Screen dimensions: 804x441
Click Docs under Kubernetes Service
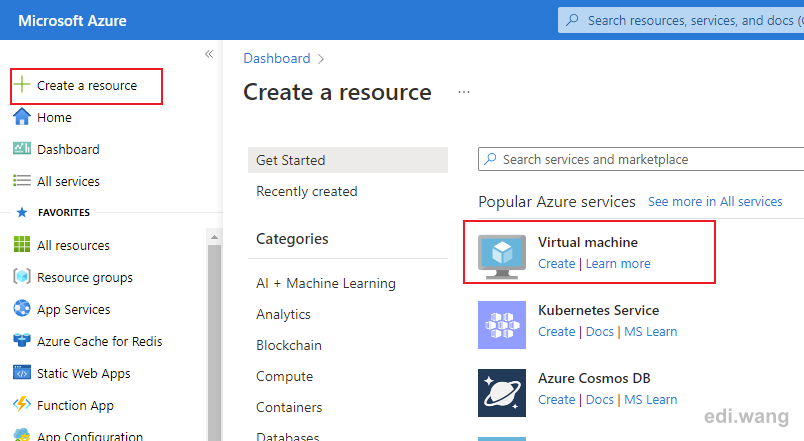pyautogui.click(x=599, y=332)
